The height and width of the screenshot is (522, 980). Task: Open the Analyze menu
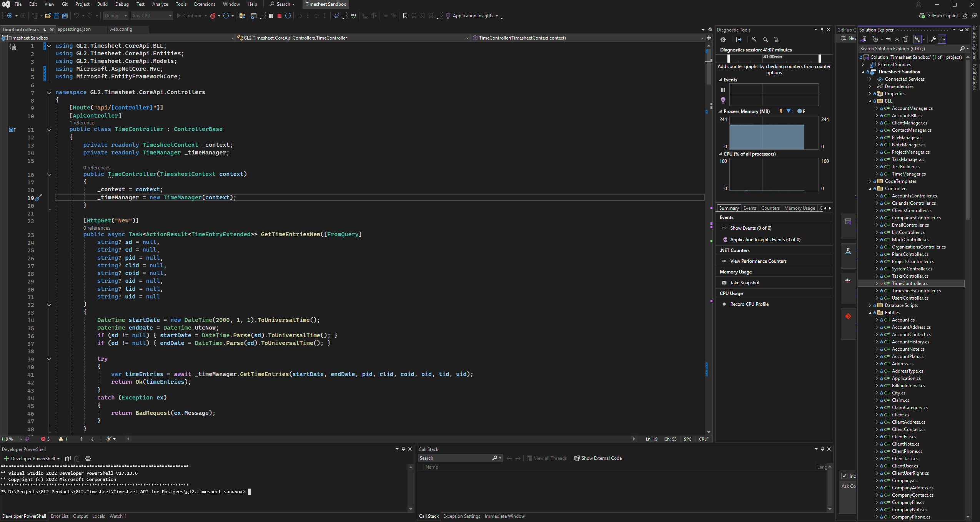point(160,4)
